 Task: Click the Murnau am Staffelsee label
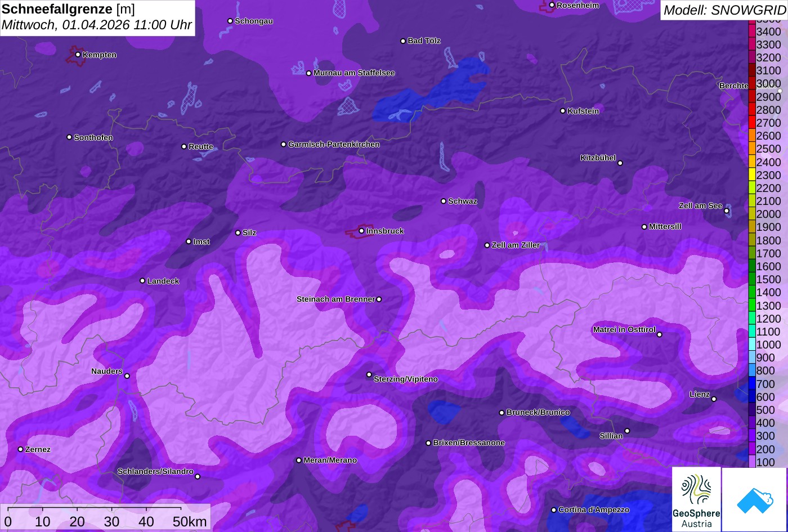pyautogui.click(x=354, y=73)
